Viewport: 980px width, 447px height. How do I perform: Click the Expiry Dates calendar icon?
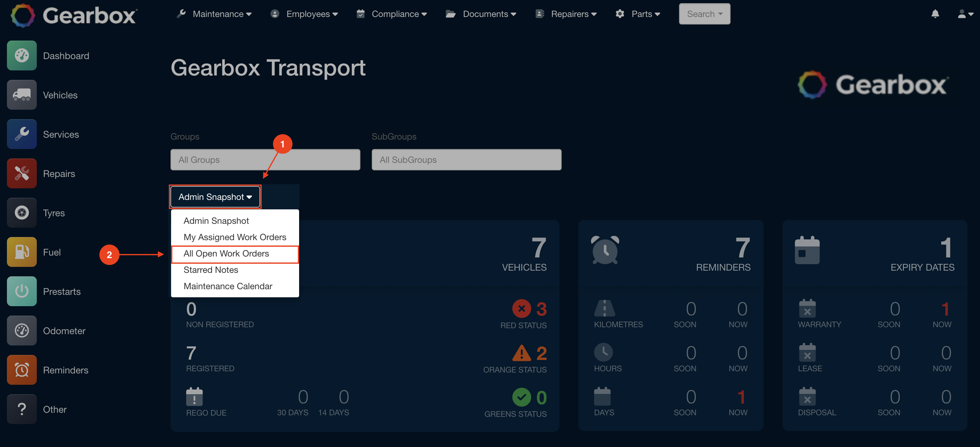[x=807, y=250]
